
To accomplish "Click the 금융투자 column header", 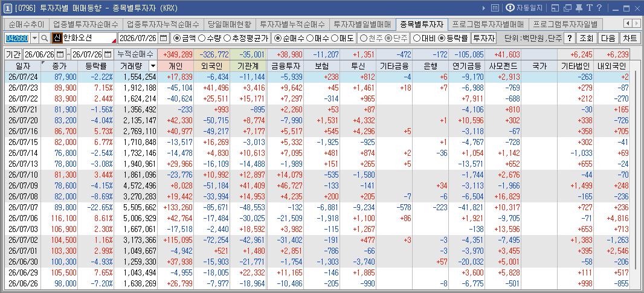I will tap(285, 66).
